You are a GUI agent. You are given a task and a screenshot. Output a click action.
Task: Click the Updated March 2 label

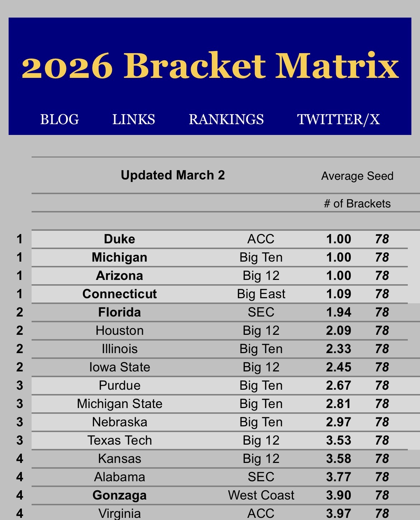pyautogui.click(x=173, y=175)
